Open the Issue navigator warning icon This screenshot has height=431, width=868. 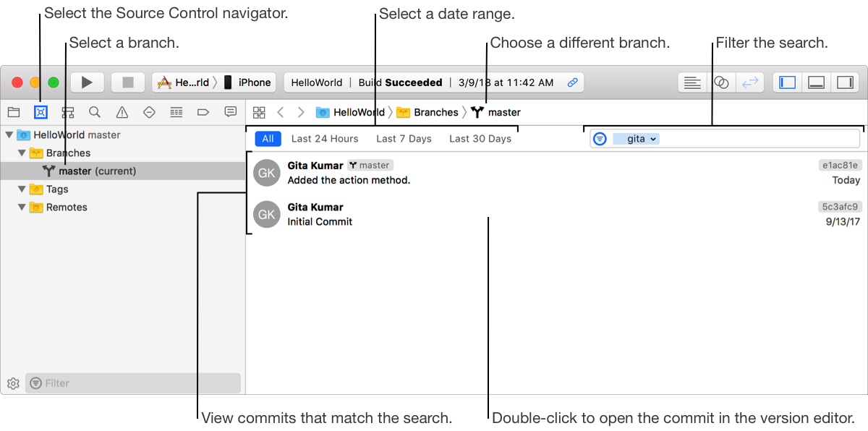(x=122, y=112)
